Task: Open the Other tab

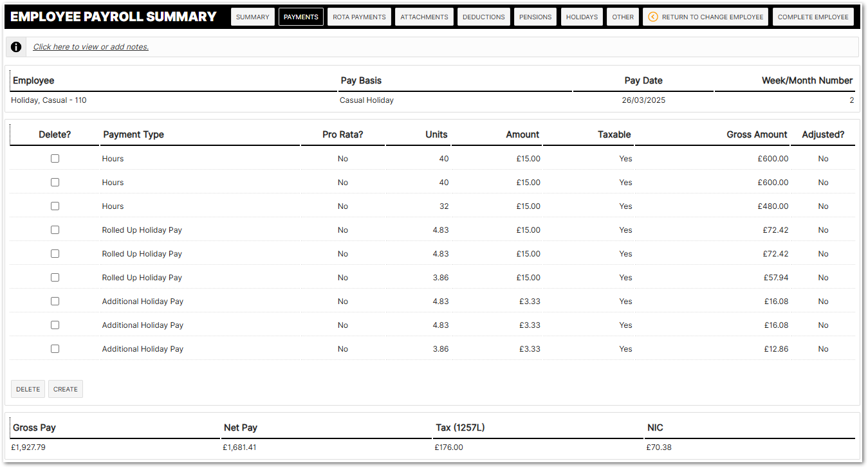Action: click(x=623, y=17)
